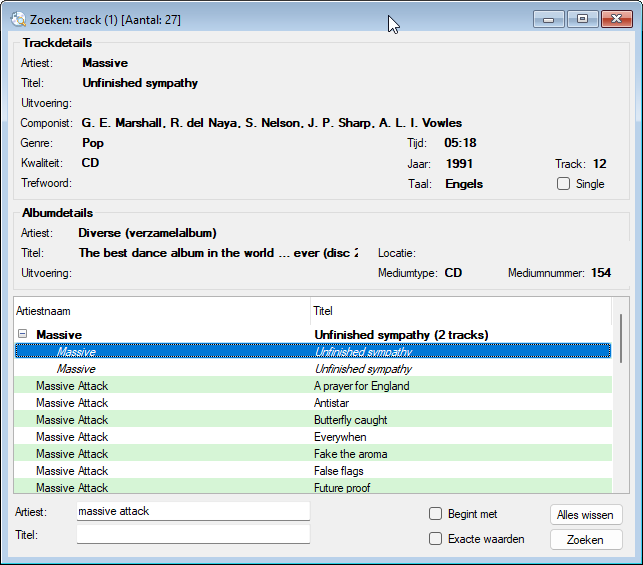The height and width of the screenshot is (565, 643).
Task: Click the Taal value Engels
Action: tap(464, 184)
